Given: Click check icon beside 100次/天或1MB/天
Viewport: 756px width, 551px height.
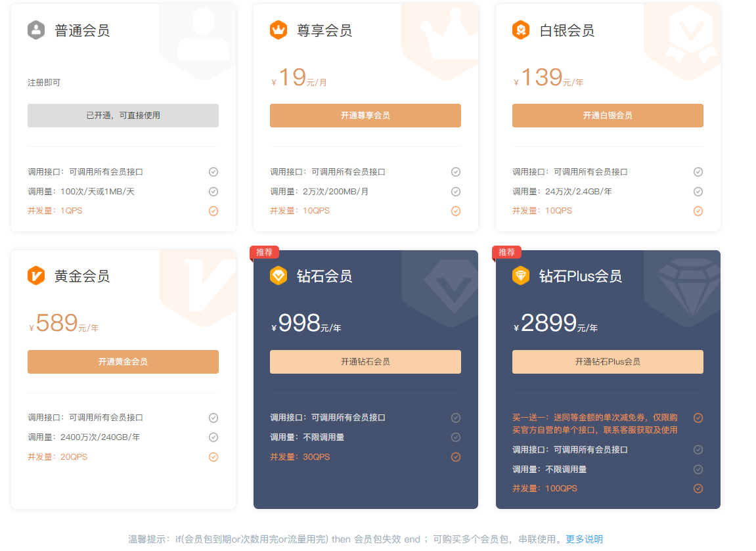Looking at the screenshot, I should [213, 191].
